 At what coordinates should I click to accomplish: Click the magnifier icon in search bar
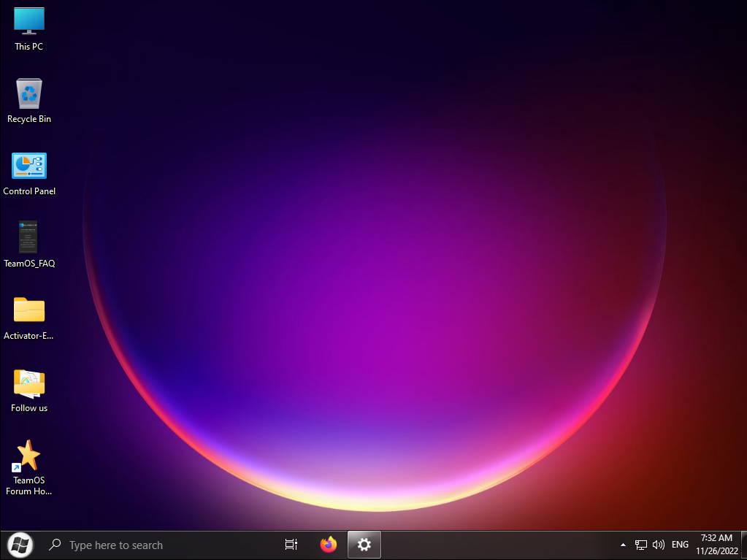click(55, 545)
